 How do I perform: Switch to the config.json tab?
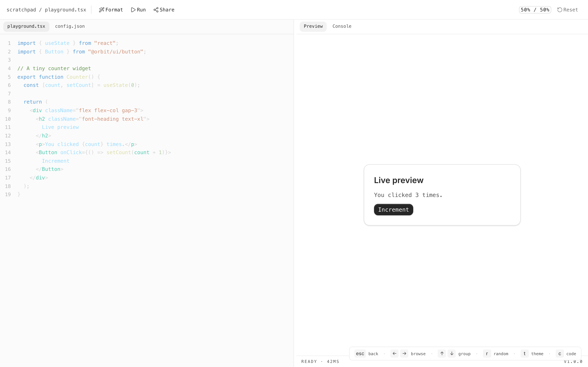coord(70,26)
